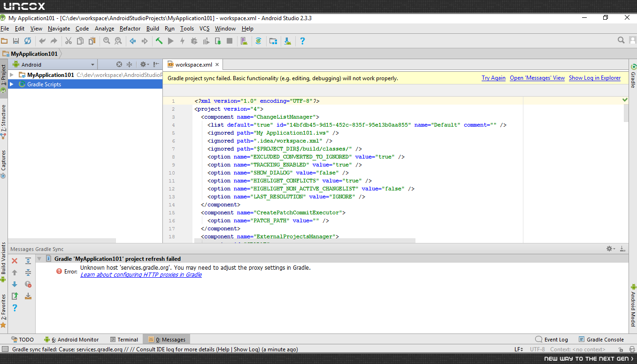Click Scroll from Source target icon

coord(119,65)
